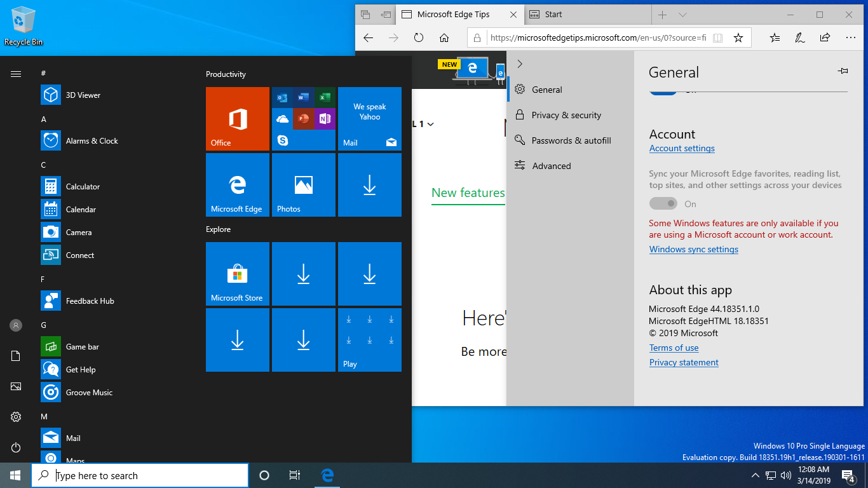Click the volume tray icon
The width and height of the screenshot is (868, 488).
(x=786, y=475)
